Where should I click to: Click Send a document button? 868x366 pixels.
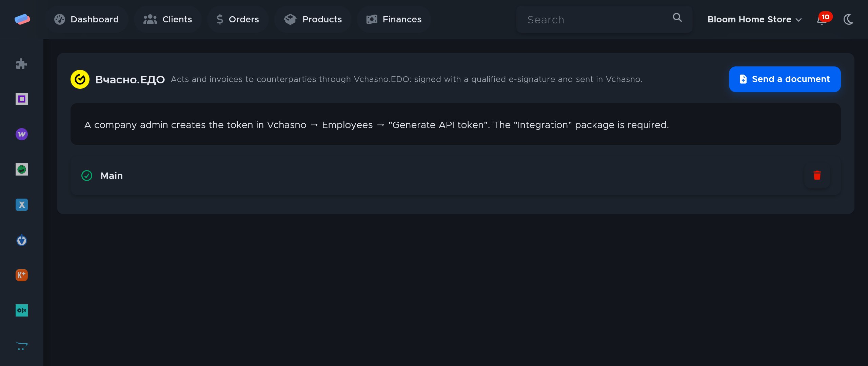coord(785,79)
